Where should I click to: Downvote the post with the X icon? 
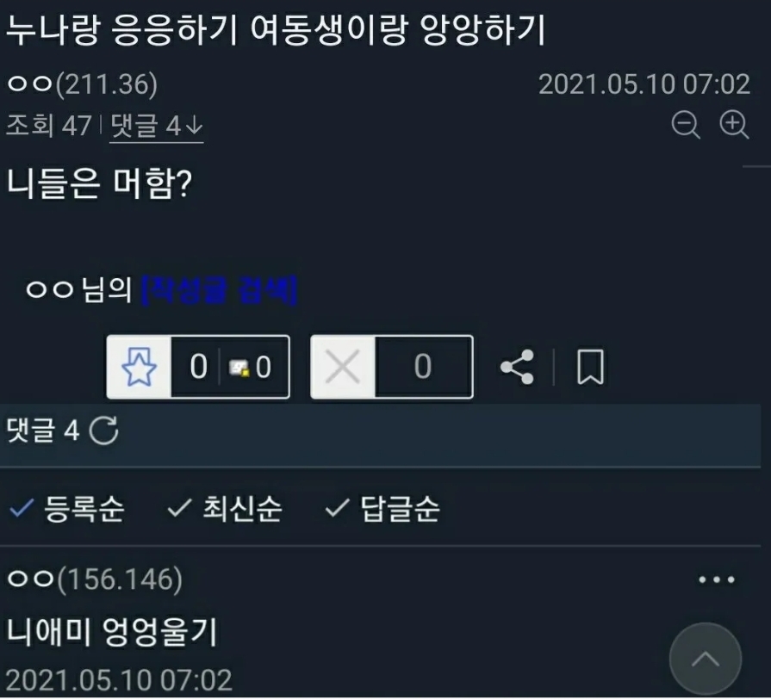coord(343,367)
